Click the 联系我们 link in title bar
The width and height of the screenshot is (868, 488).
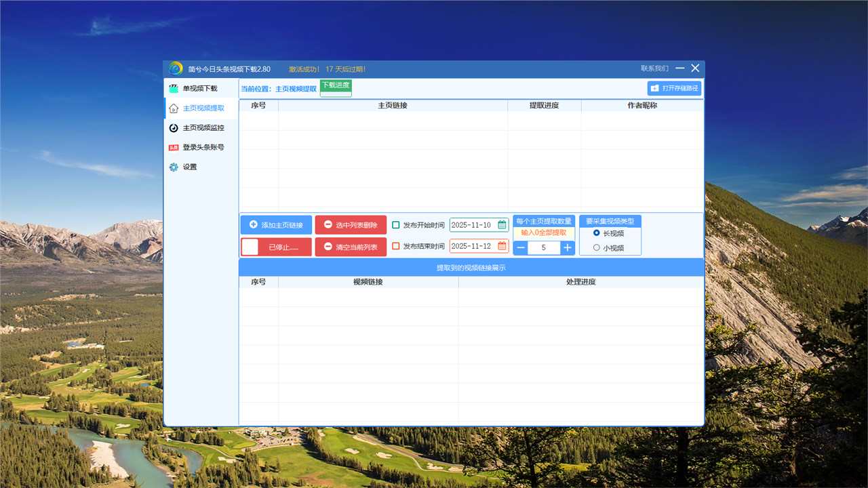[654, 68]
